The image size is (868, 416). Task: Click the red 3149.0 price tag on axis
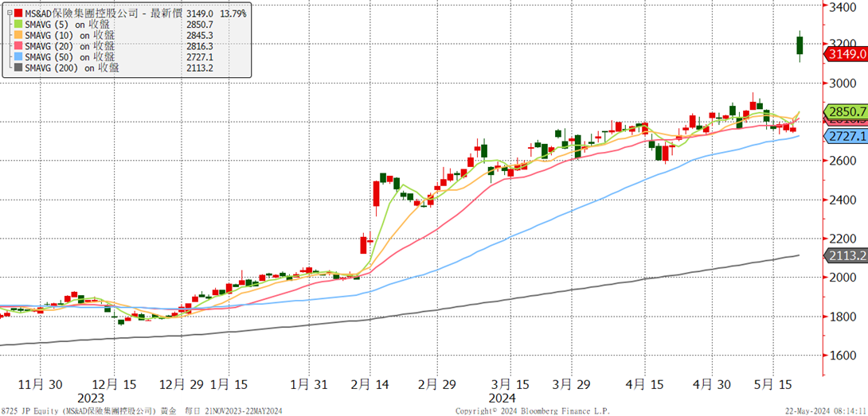click(x=845, y=53)
